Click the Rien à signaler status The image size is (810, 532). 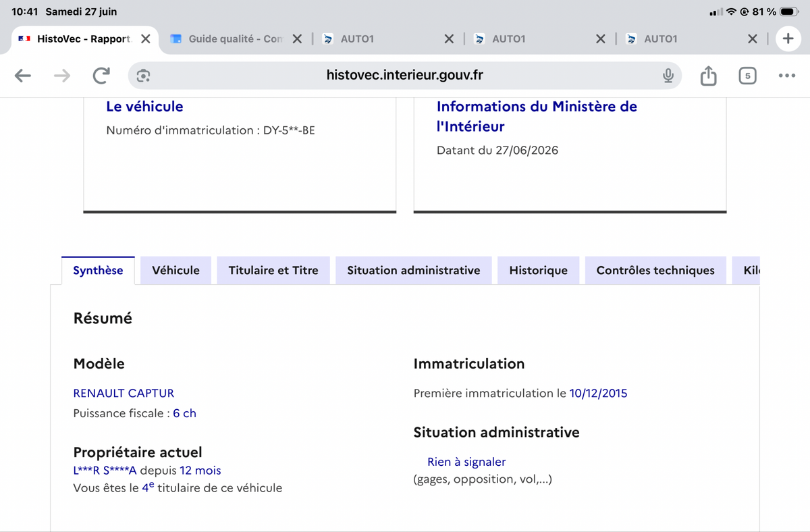coord(466,462)
